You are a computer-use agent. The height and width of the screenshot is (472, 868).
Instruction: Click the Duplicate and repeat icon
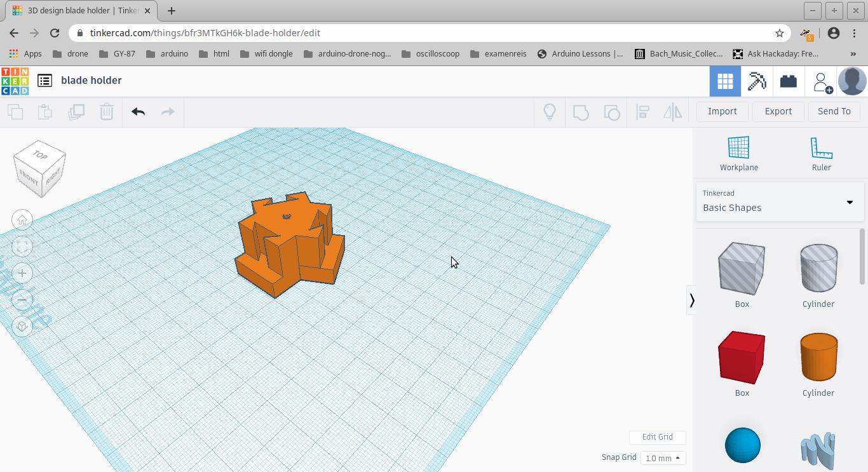point(76,112)
